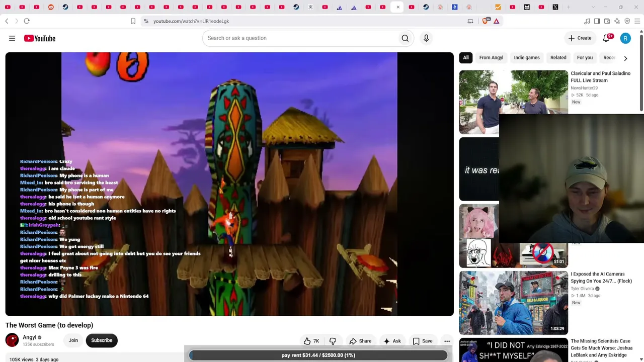This screenshot has height=362, width=644.
Task: Open the Brave Wallet icon
Action: pyautogui.click(x=607, y=21)
